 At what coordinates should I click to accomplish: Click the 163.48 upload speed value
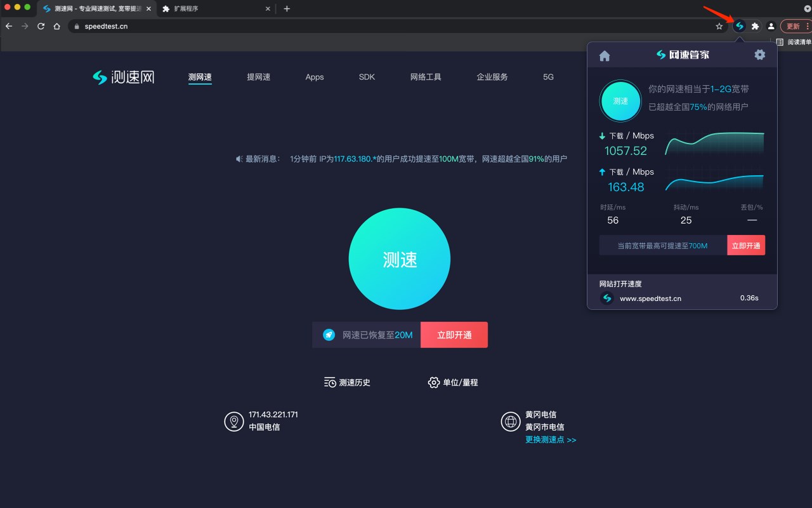[625, 187]
